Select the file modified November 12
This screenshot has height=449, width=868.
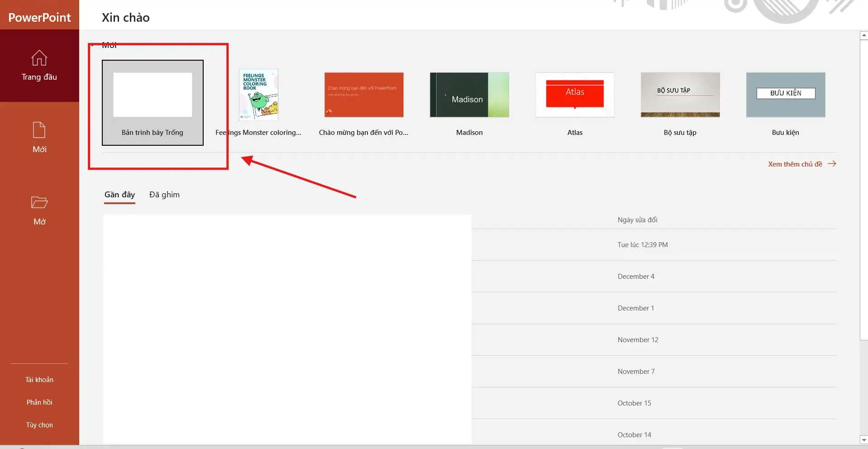click(470, 340)
